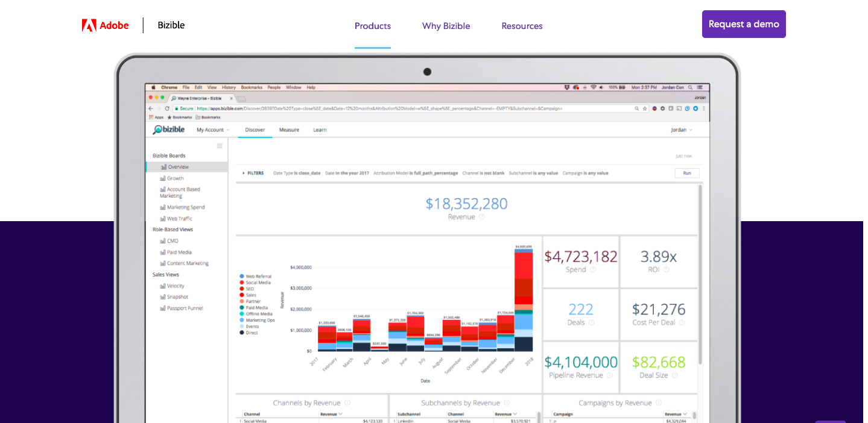Click the Dropbox icon in the macOS menu bar
Viewport: 868px width, 423px height.
[x=567, y=87]
